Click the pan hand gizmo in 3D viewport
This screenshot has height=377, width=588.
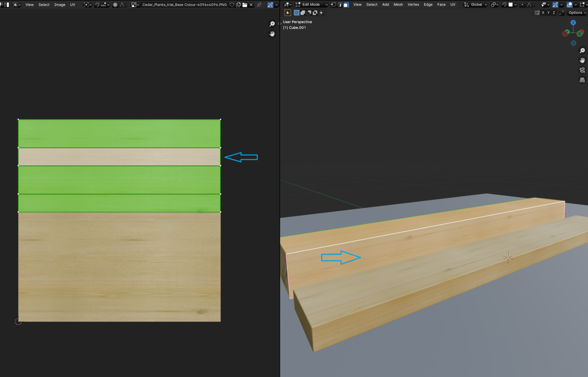coord(582,60)
